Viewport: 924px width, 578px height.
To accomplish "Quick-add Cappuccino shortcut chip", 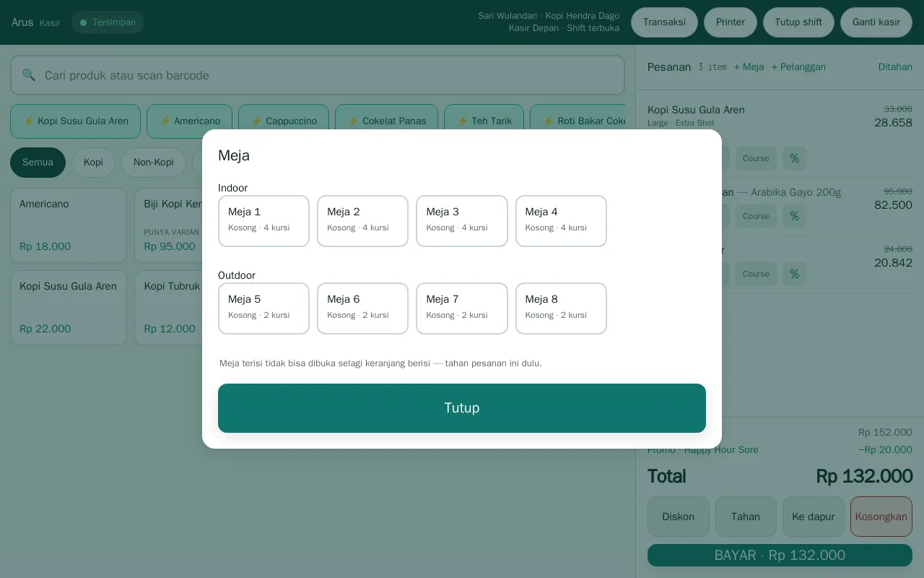I will coord(284,121).
